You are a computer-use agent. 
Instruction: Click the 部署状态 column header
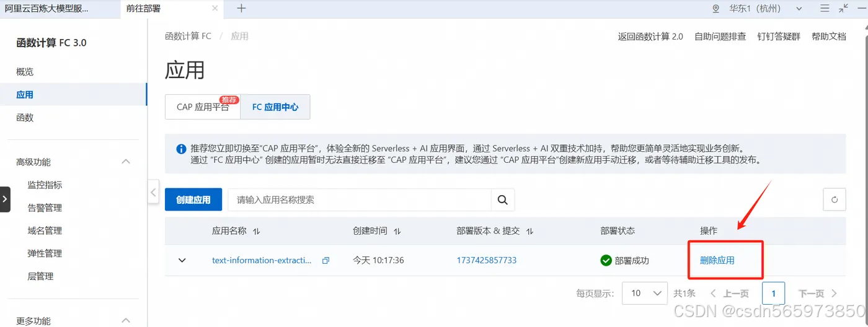tap(618, 231)
